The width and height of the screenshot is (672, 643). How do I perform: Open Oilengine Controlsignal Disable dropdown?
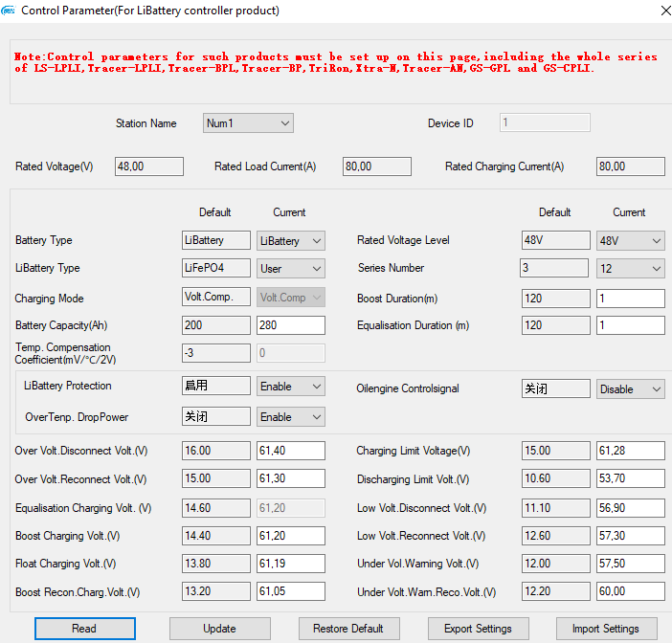click(x=630, y=389)
